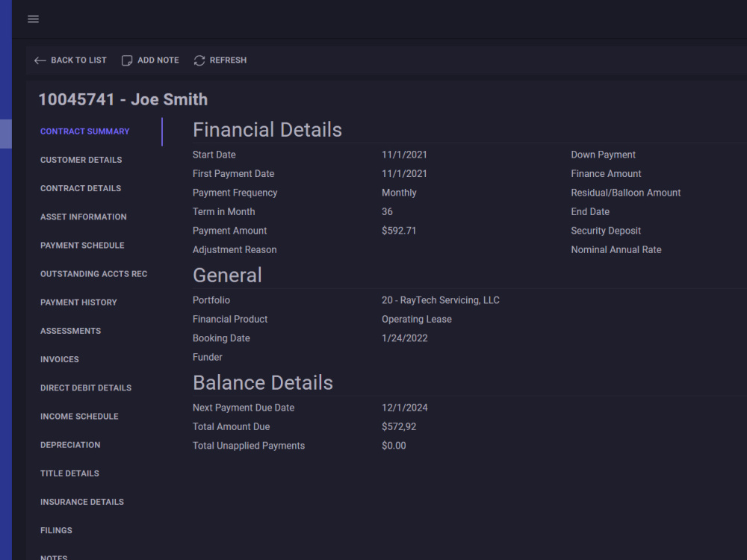Click the Funder label
The height and width of the screenshot is (560, 747).
(207, 358)
